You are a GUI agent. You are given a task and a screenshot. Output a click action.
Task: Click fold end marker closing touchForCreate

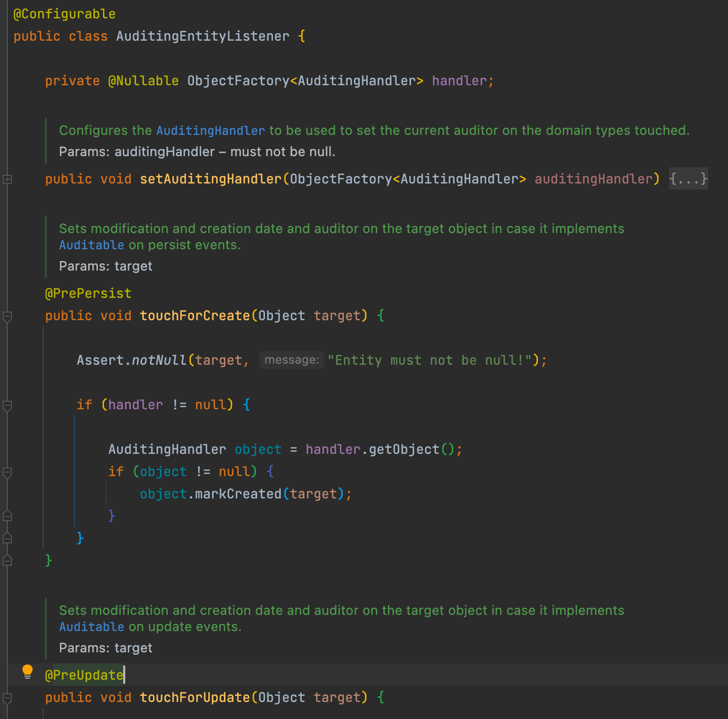(7, 560)
